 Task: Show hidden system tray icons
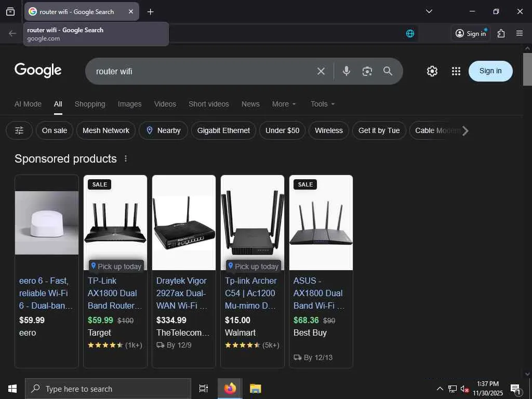[x=440, y=389]
